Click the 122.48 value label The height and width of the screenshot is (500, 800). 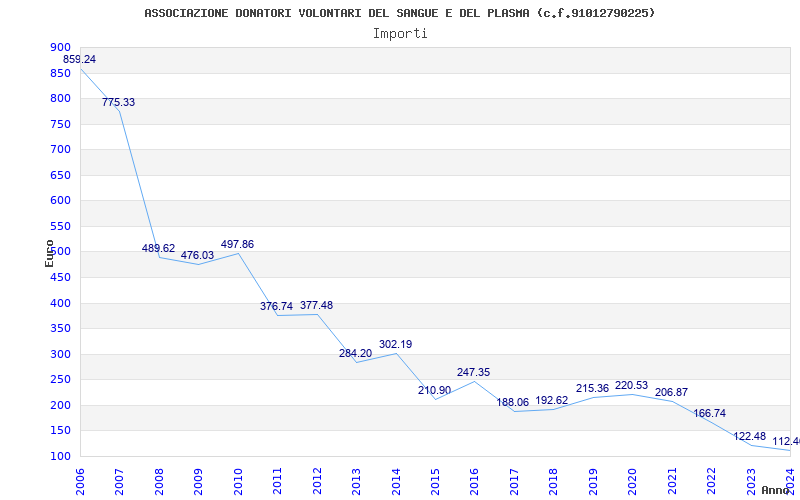[749, 436]
